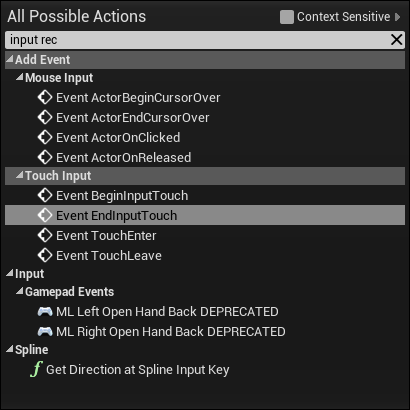Select Event EndInputTouch entry
The height and width of the screenshot is (410, 410).
click(205, 215)
